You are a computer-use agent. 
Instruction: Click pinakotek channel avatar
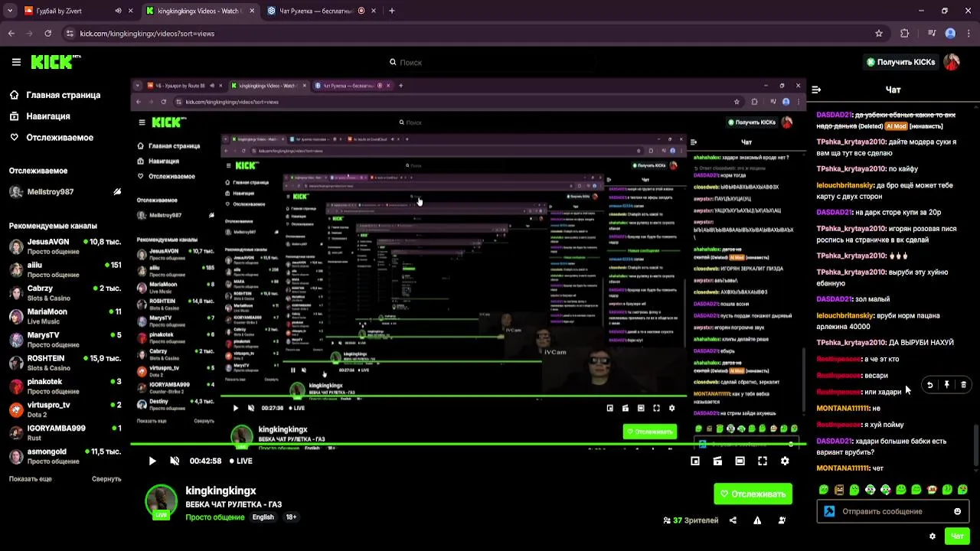(16, 386)
